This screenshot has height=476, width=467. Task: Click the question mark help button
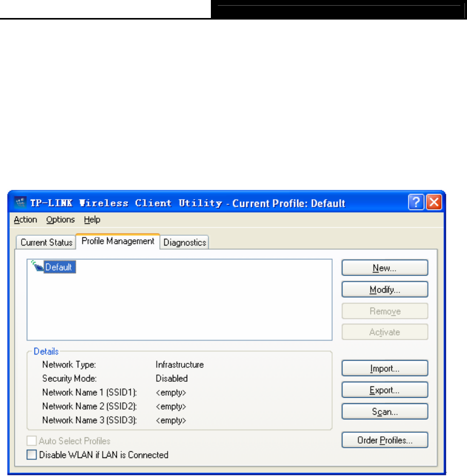[x=416, y=202]
